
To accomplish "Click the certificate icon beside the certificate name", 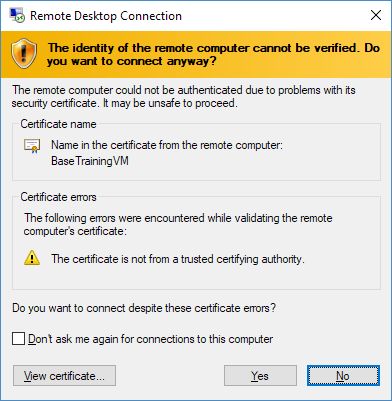I will (32, 146).
